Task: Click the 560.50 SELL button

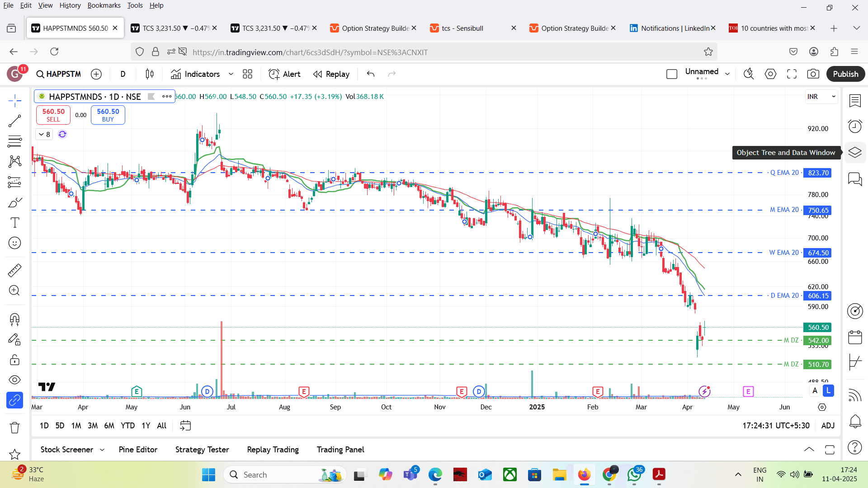Action: coord(53,115)
